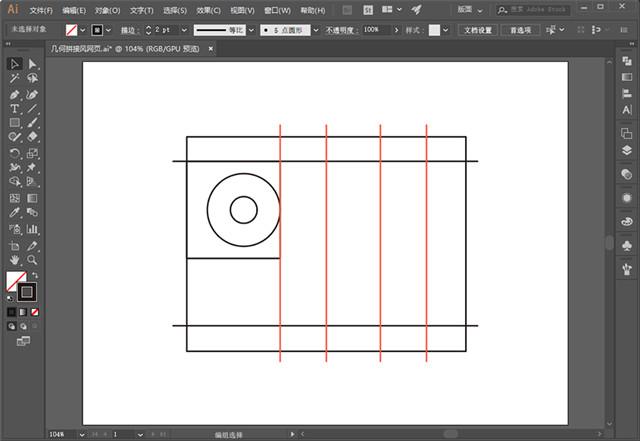Image resolution: width=640 pixels, height=441 pixels.
Task: Reset to default fill and stroke
Action: (11, 297)
